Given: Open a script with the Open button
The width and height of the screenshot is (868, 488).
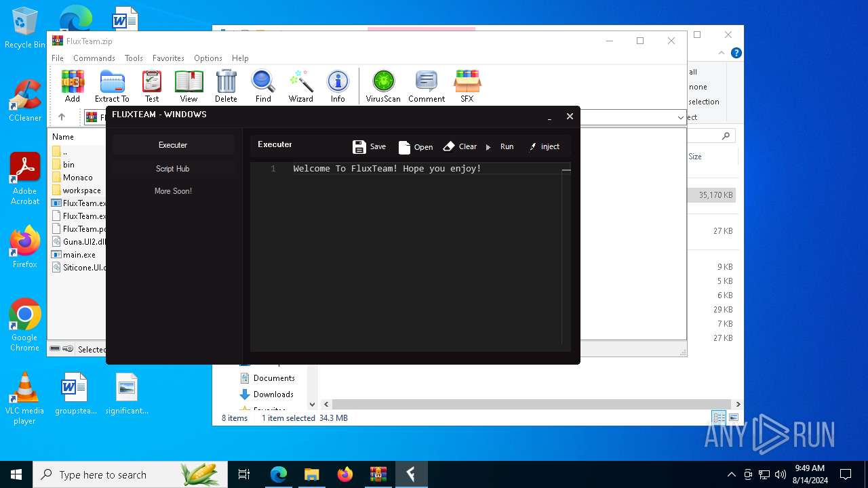Looking at the screenshot, I should click(416, 146).
